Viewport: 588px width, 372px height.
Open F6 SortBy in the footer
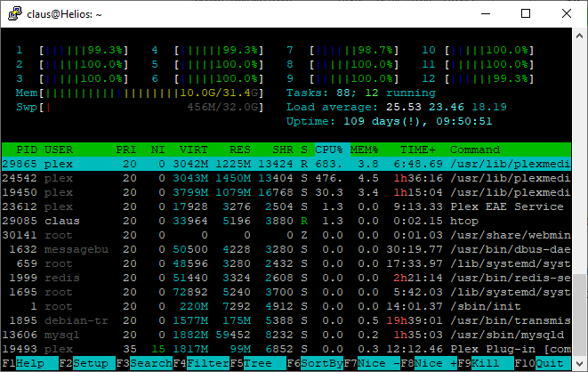316,363
